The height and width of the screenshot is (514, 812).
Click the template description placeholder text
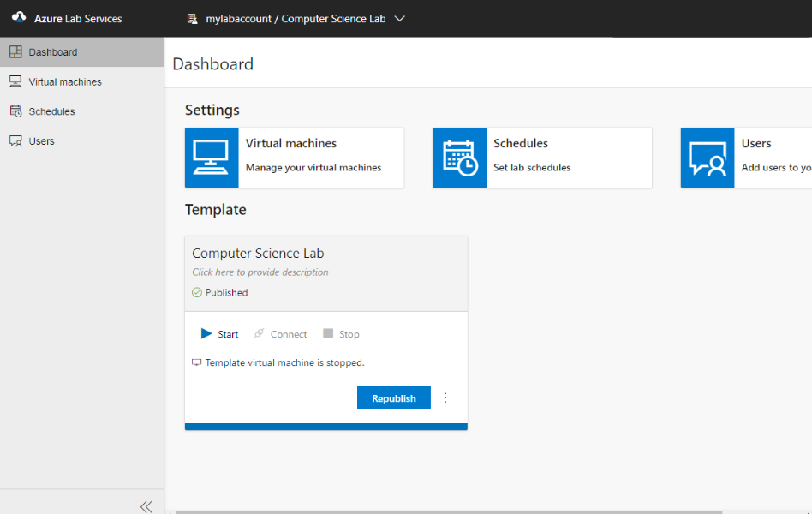[x=260, y=272]
